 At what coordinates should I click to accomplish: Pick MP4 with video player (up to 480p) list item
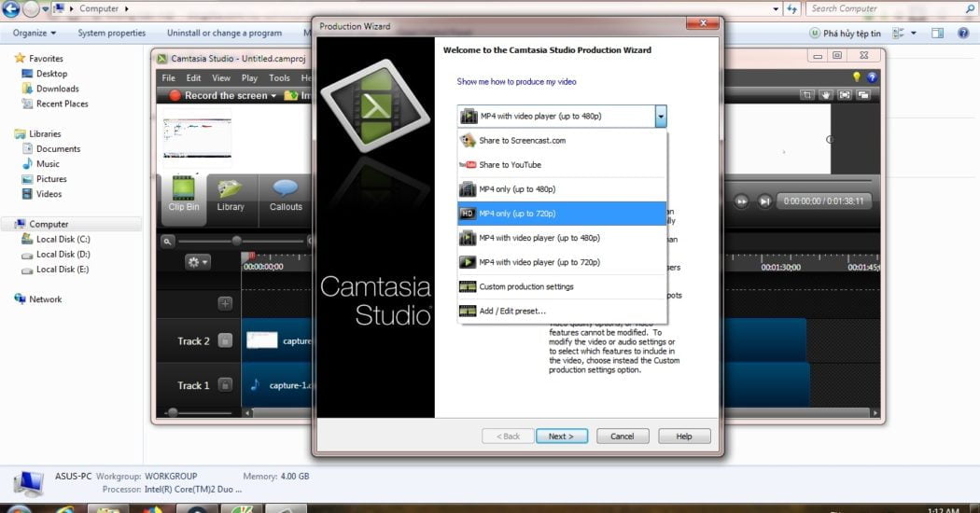[x=562, y=238]
